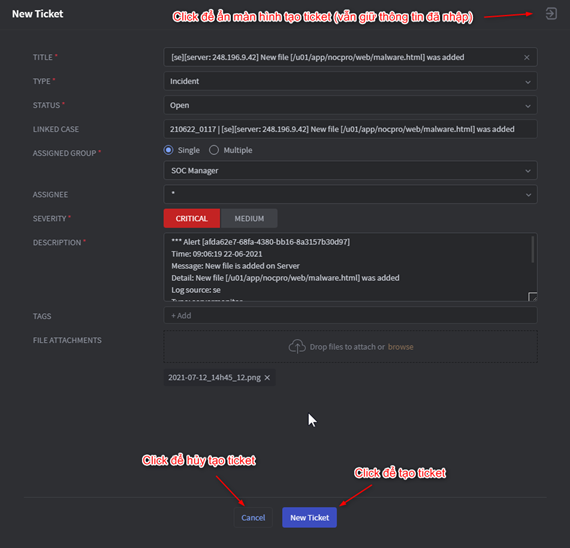Viewport: 570px width, 548px height.
Task: Click the LINKED CASE field
Action: (x=350, y=129)
